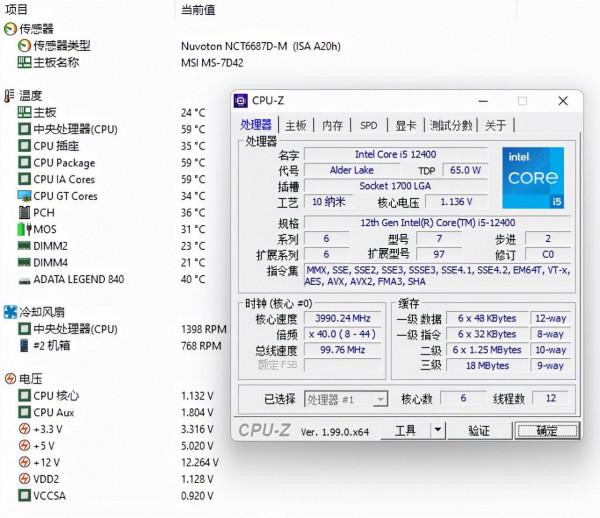This screenshot has height=518, width=600.
Task: Click the +5 V voltage icon
Action: 24,445
